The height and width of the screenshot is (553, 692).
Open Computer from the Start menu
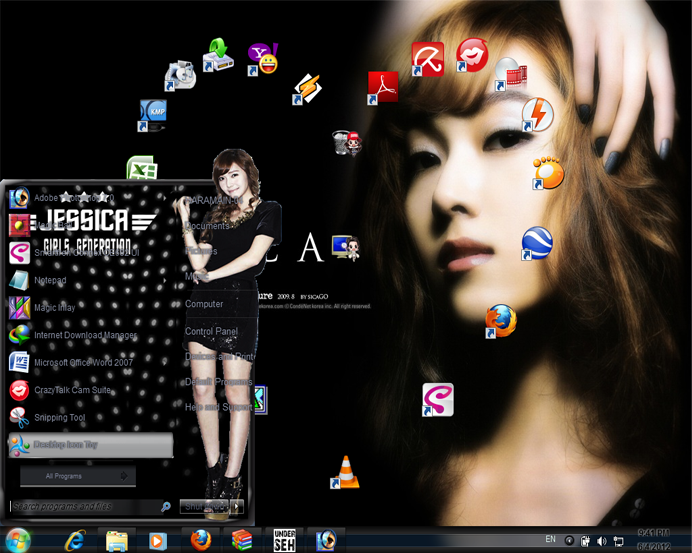[x=204, y=304]
